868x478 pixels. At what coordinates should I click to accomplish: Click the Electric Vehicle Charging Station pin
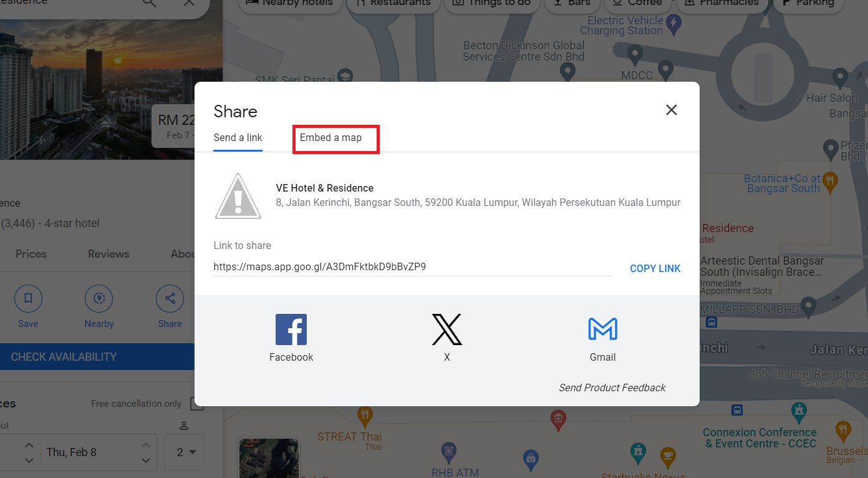pyautogui.click(x=673, y=24)
